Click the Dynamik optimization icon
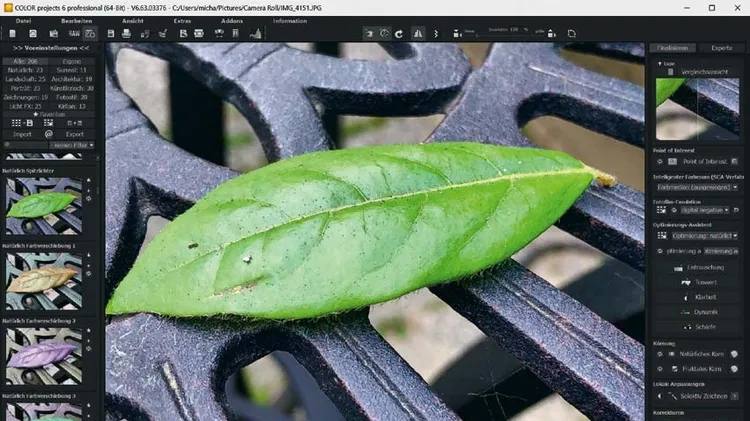The height and width of the screenshot is (421, 750). pyautogui.click(x=685, y=312)
